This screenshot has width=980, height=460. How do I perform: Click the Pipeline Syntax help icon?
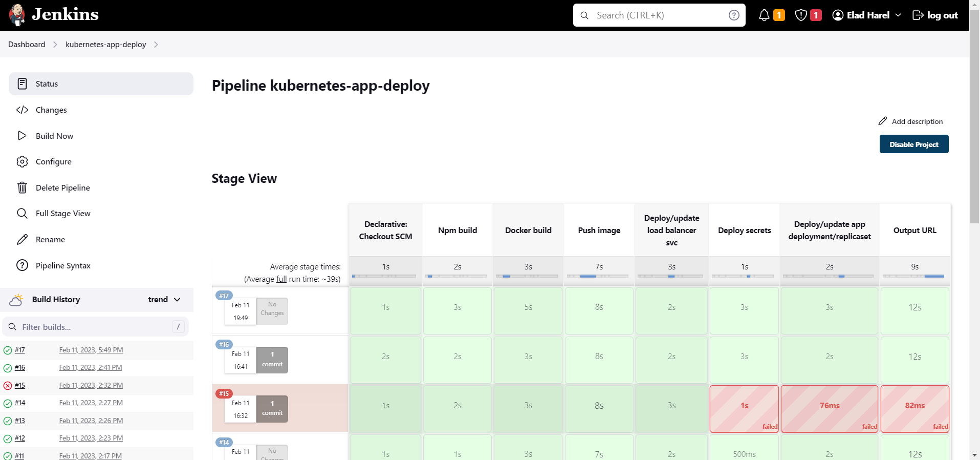[22, 265]
